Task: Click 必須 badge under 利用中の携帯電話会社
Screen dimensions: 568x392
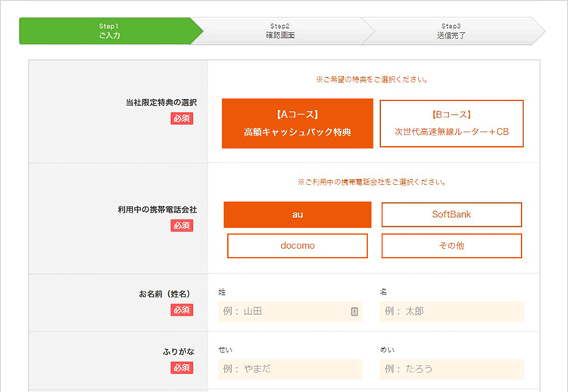Action: point(182,226)
